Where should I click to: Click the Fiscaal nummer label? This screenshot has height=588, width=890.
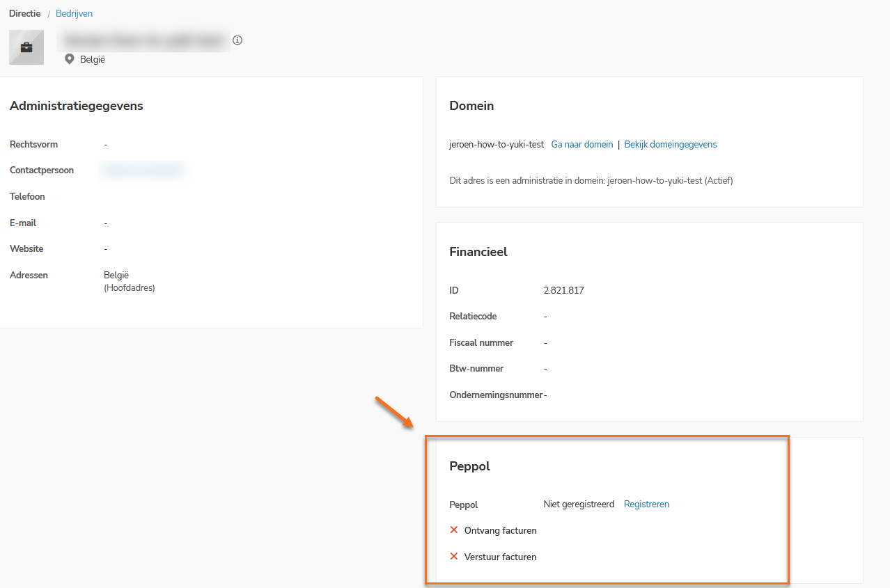481,343
